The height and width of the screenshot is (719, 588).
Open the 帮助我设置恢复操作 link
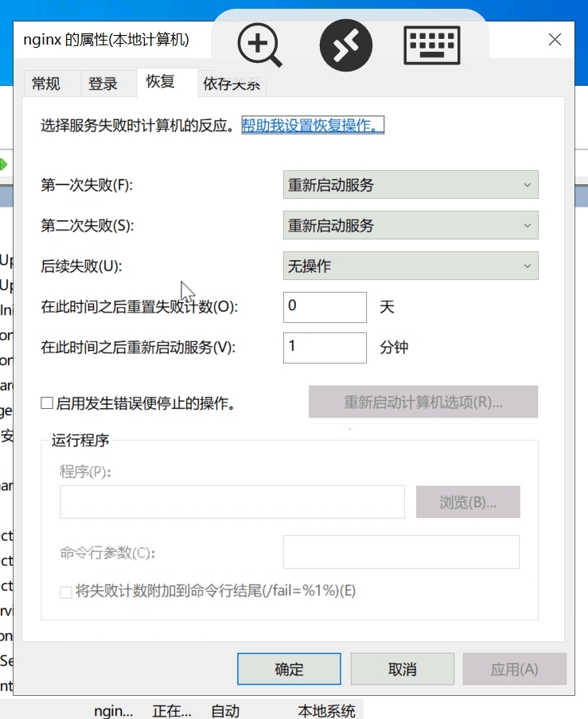[313, 125]
